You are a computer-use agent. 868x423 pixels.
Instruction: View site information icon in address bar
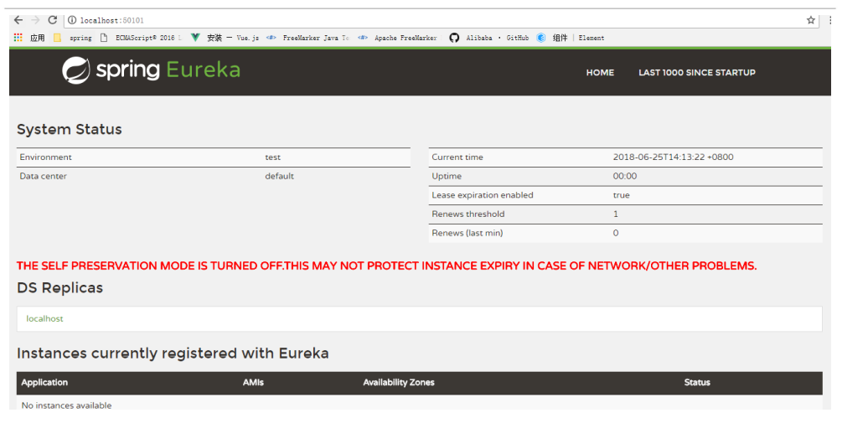[72, 20]
